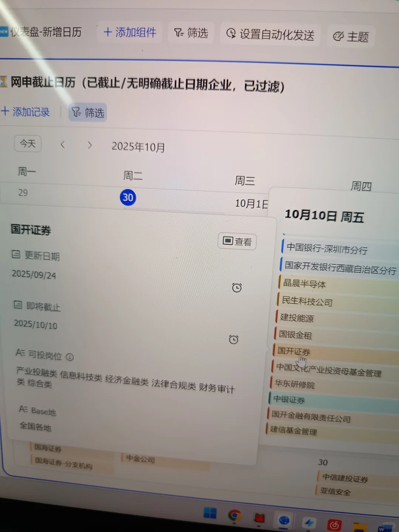Click the 2025年10月 month label
Viewport: 399px width, 532px height.
click(138, 147)
